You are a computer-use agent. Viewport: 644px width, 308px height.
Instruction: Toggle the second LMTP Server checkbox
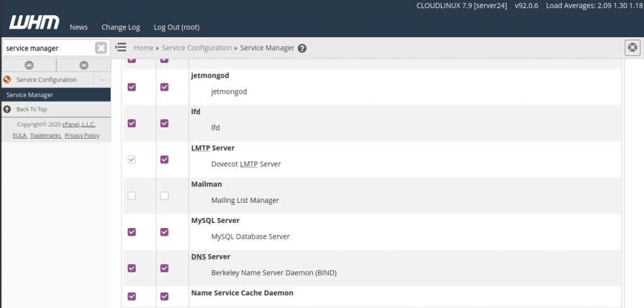click(x=164, y=159)
